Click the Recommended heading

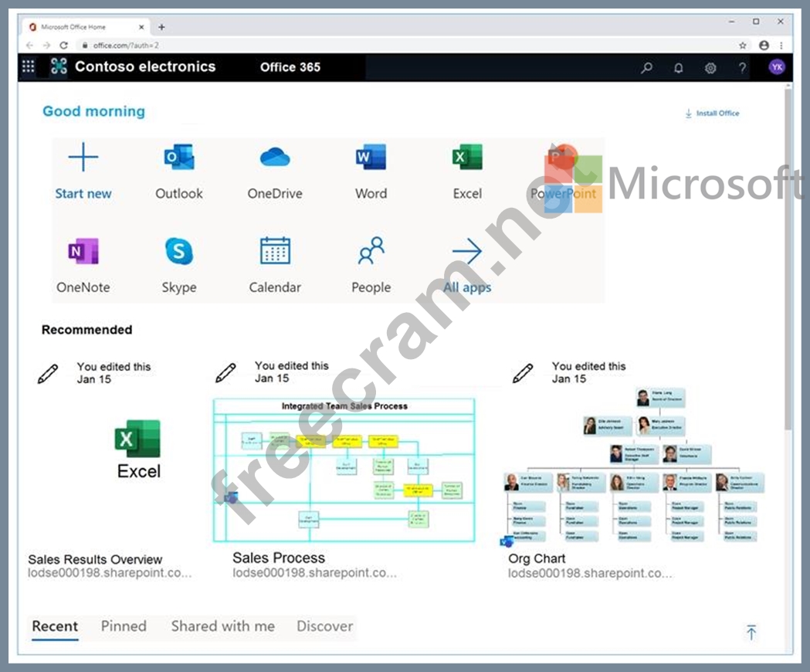click(x=86, y=330)
